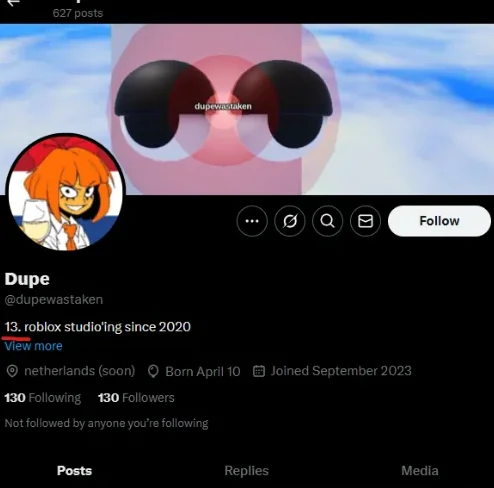Open the three-dot more options button
Screen dimensions: 494x488
coord(252,221)
